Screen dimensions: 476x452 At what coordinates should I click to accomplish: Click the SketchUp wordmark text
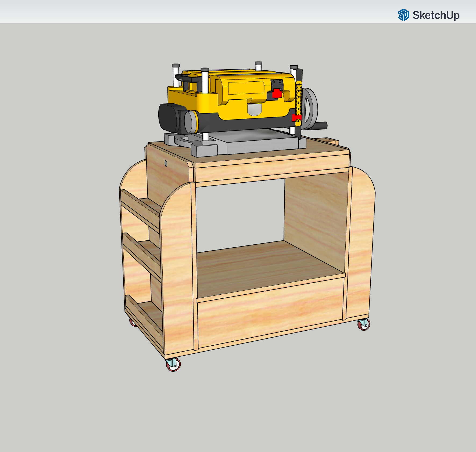point(436,15)
